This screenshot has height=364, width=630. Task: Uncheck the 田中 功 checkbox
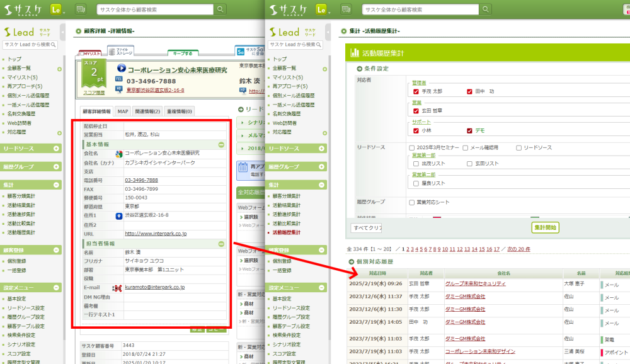point(469,91)
